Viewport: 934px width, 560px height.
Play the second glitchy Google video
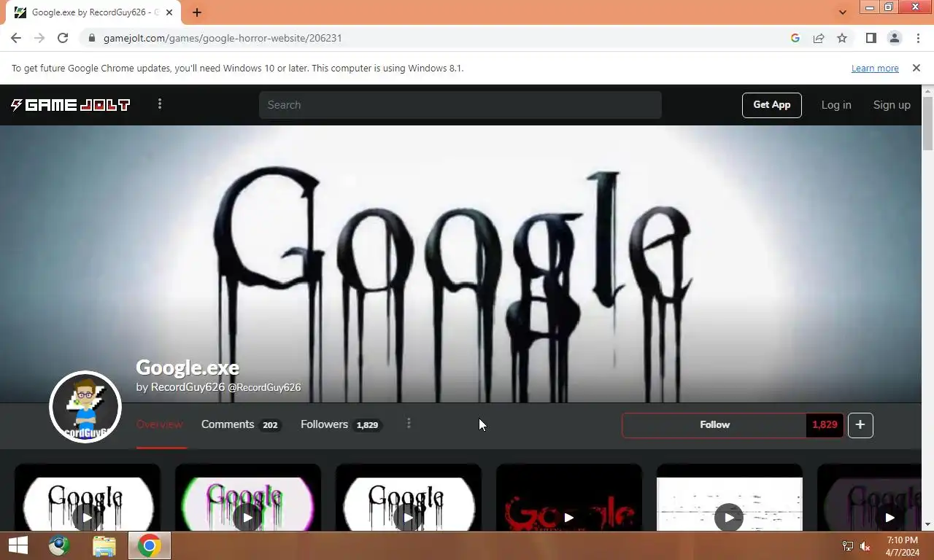click(247, 518)
